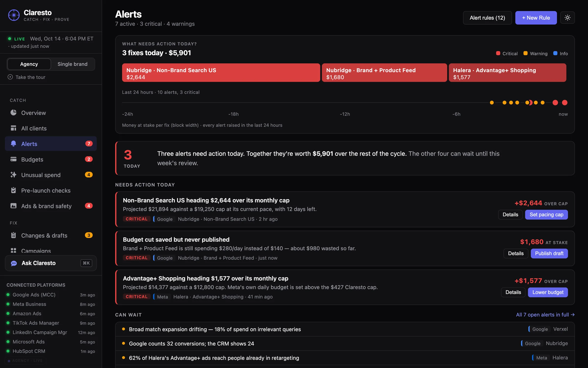The image size is (588, 368).
Task: Open All 7 open alerts in full link
Action: coord(545,315)
